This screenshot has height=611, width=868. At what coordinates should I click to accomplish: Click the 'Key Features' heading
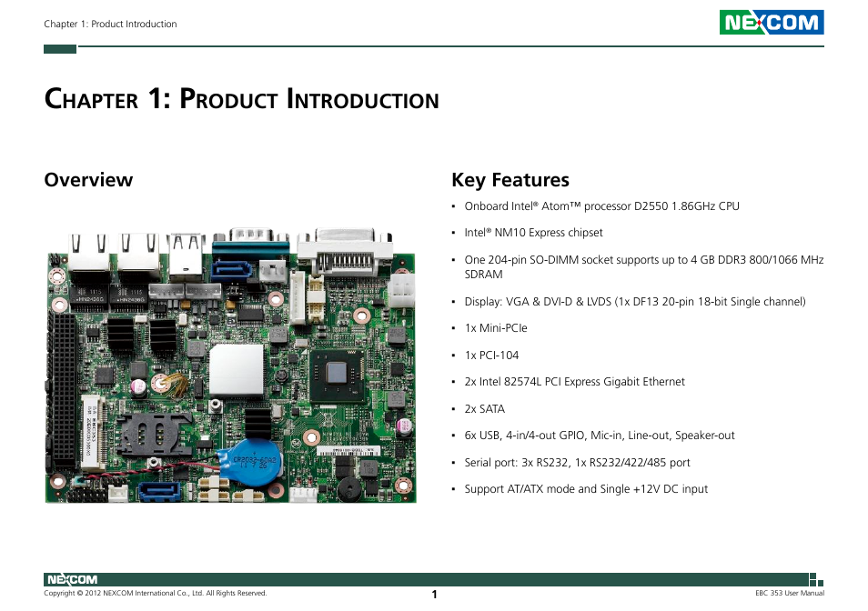(510, 180)
